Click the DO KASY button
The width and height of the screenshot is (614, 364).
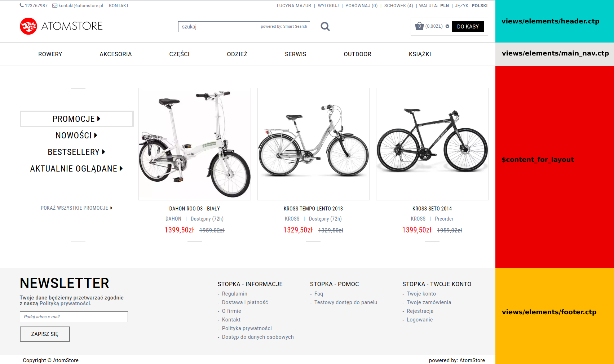[x=468, y=27]
